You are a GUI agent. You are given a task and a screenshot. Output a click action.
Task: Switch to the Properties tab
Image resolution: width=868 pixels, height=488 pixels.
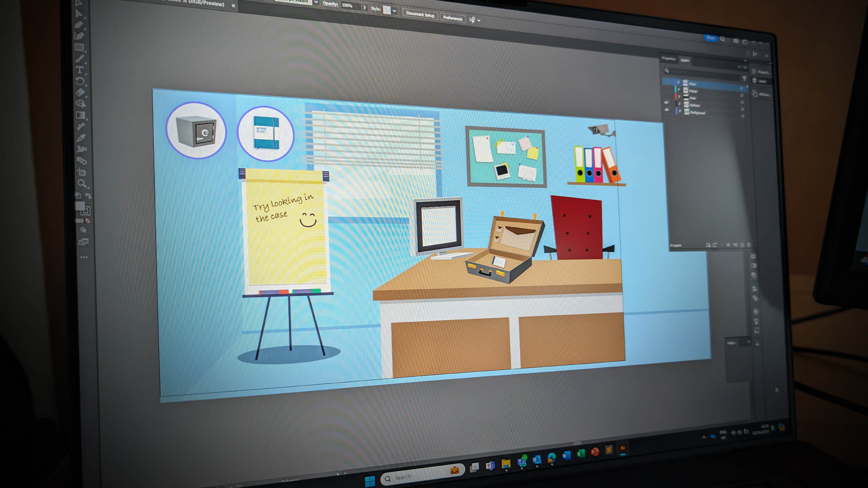point(668,59)
